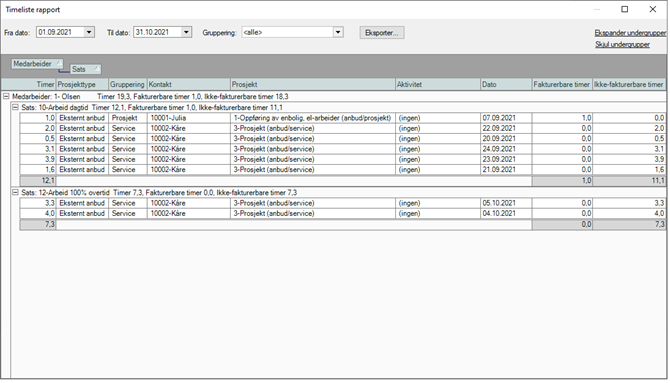Click the Medarbeider grouping chip
Screen dimensions: 670x383
click(x=37, y=64)
